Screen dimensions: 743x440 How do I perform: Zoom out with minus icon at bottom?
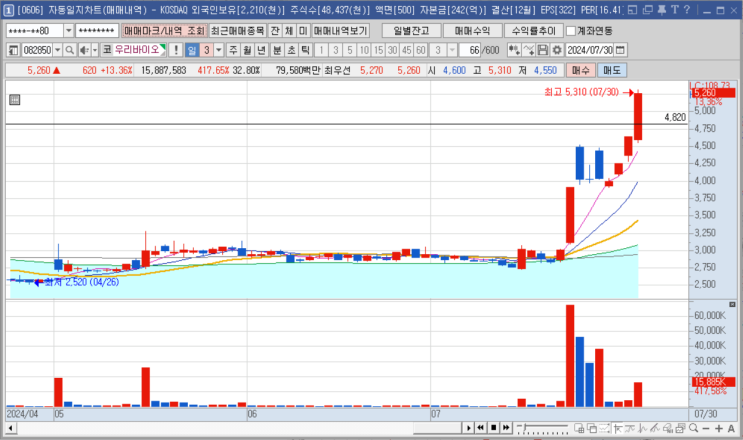(706, 429)
